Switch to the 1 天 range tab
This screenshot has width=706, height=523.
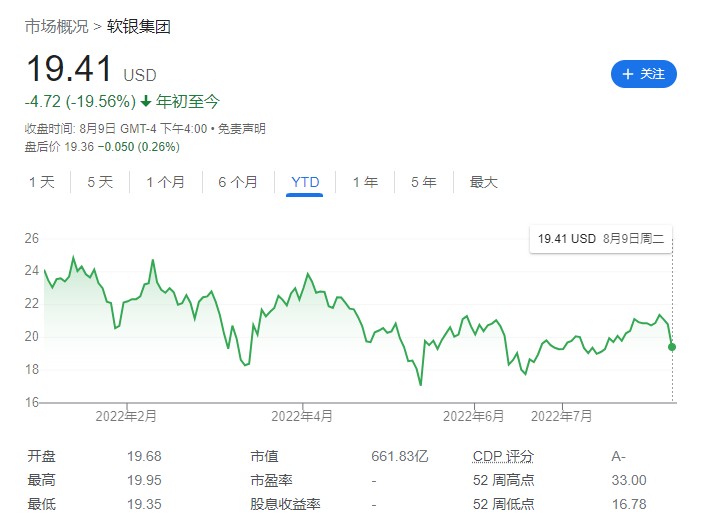[42, 182]
